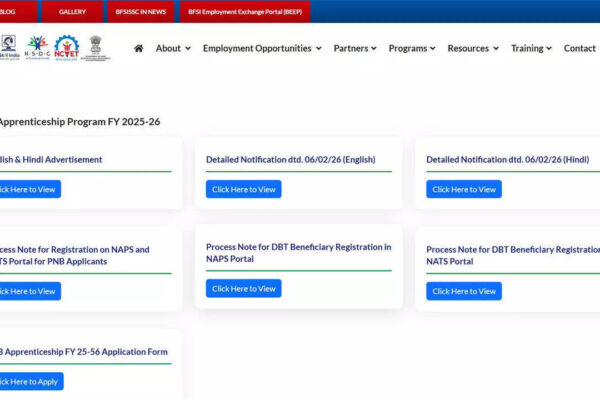View Detailed Notification dtd. 06/02/26 (Hindi)
600x400 pixels.
(464, 189)
